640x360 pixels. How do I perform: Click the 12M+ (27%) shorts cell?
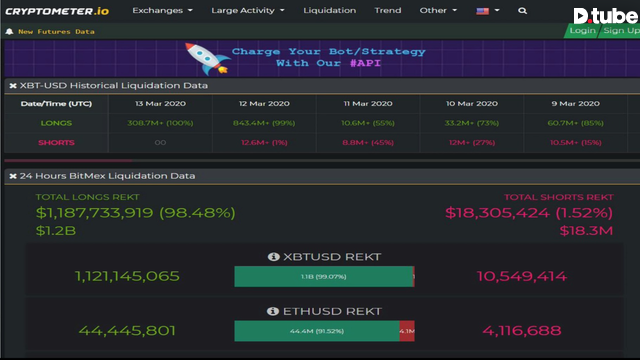point(472,142)
